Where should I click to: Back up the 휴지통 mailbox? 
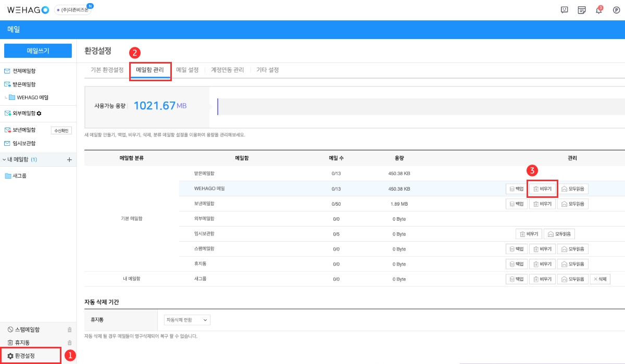click(516, 264)
